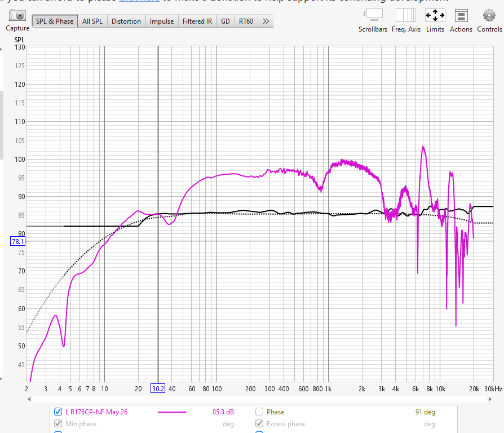504x433 pixels.
Task: Click the horizontal scrollbar left arrow
Action: 28,399
